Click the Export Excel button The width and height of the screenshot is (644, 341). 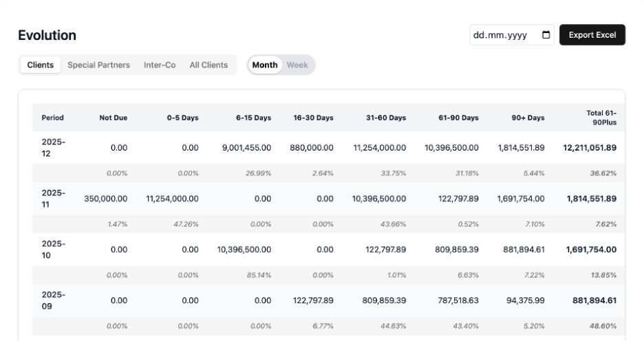click(592, 35)
